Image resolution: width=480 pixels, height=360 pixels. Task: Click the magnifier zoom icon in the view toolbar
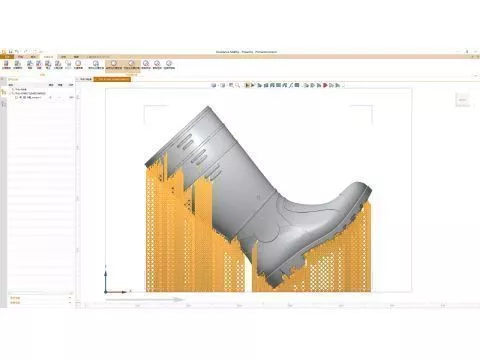pyautogui.click(x=238, y=86)
